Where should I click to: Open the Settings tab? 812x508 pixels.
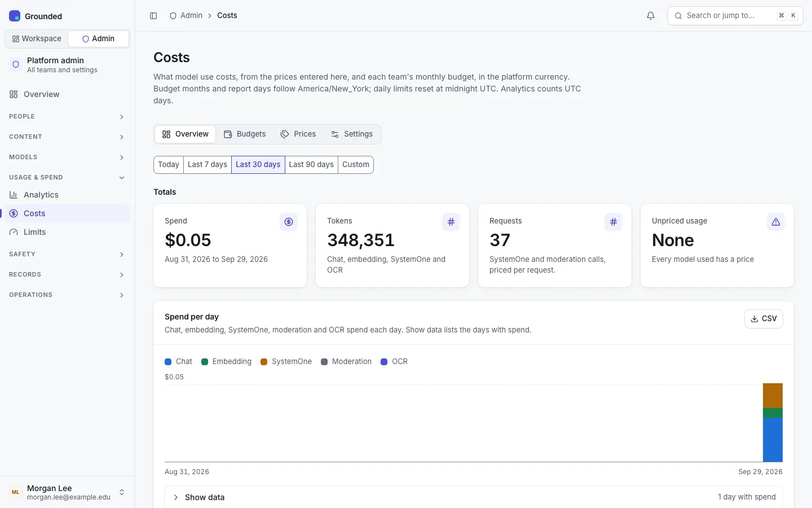tap(352, 134)
